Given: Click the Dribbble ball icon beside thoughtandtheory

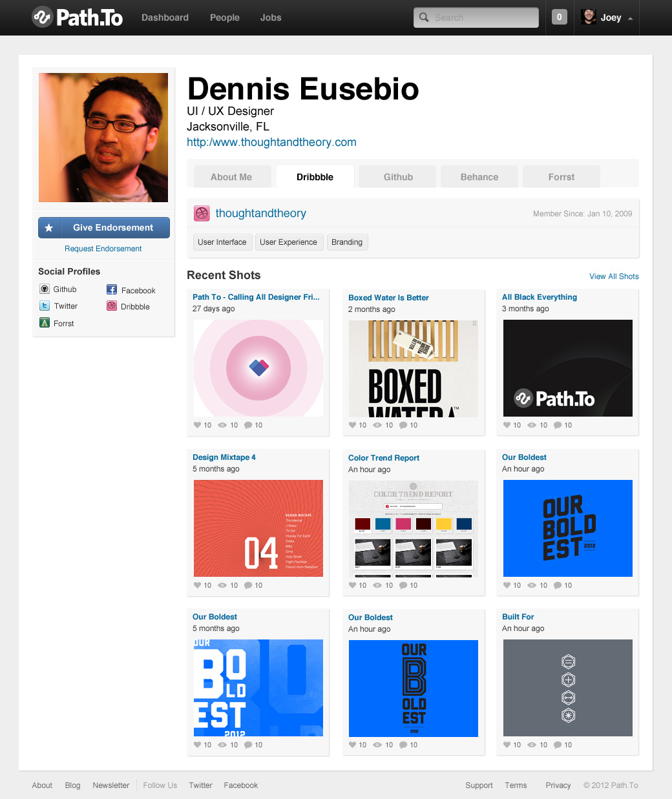Looking at the screenshot, I should pos(202,213).
